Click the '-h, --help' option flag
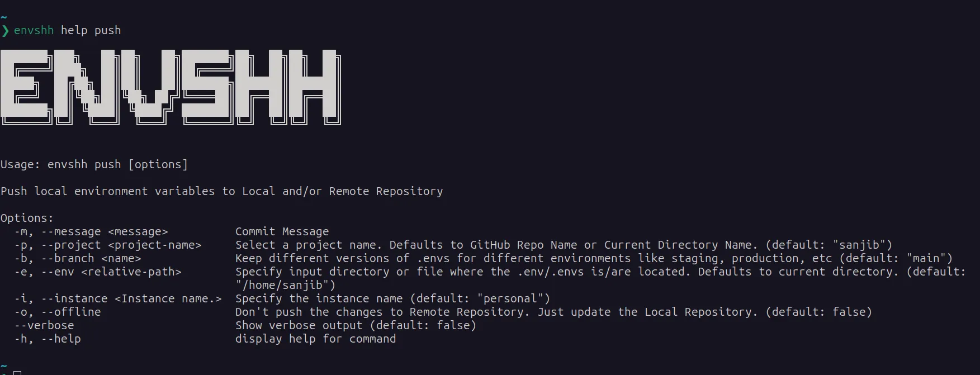 [x=48, y=339]
